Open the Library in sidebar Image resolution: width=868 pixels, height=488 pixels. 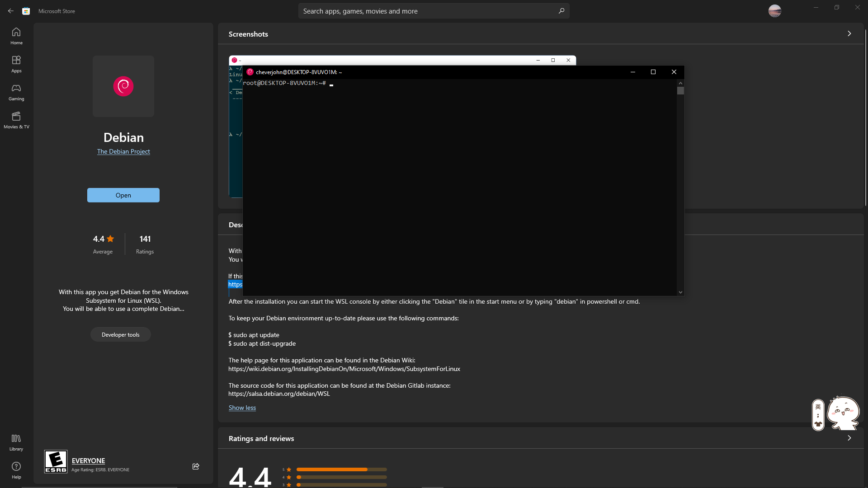click(x=16, y=442)
